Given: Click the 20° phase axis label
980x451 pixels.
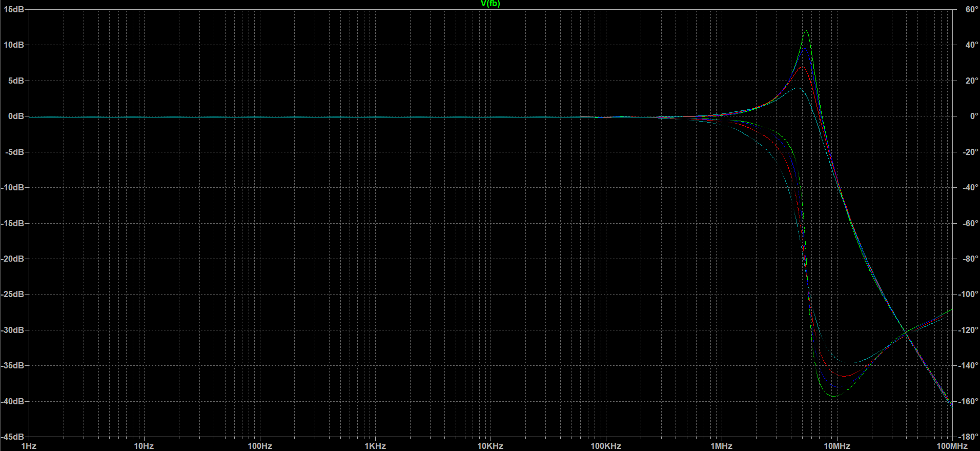Looking at the screenshot, I should click(x=972, y=81).
